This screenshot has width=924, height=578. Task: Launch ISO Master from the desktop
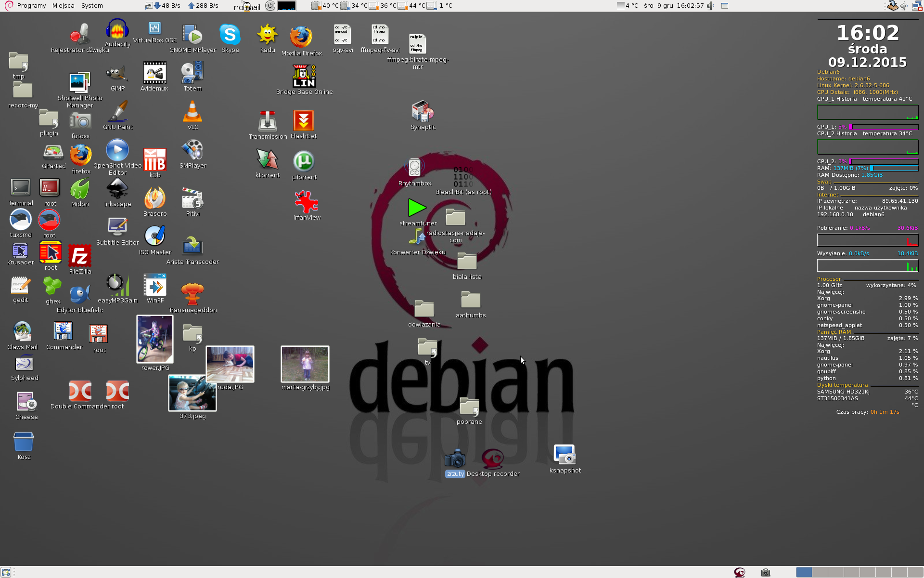click(x=155, y=236)
